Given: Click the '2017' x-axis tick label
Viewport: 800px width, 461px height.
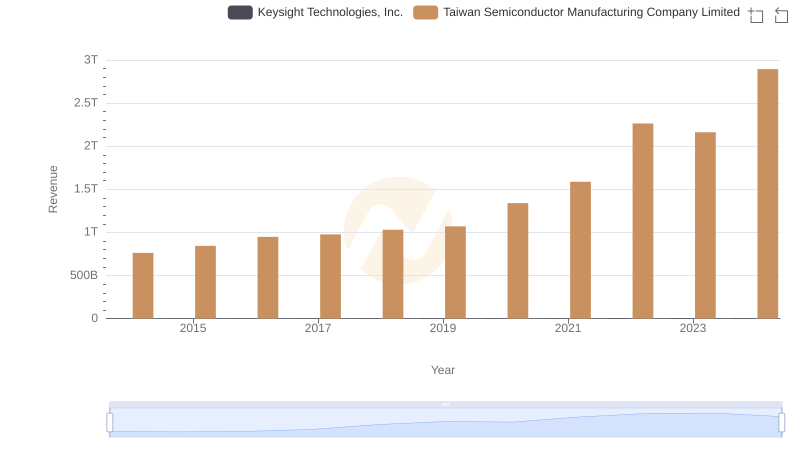Looking at the screenshot, I should [318, 328].
